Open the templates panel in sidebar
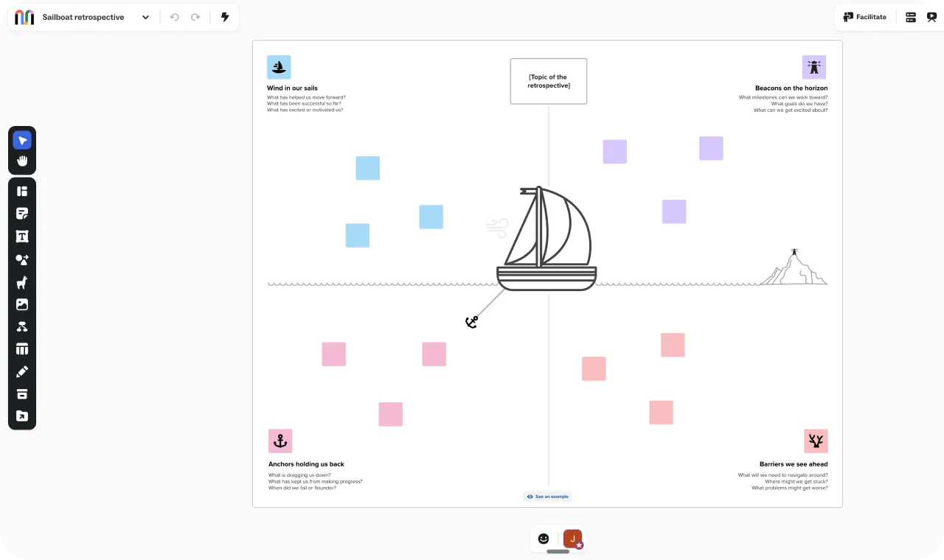 (22, 192)
